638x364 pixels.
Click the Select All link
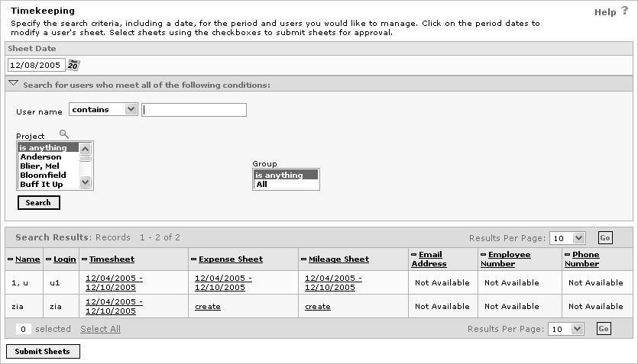[x=101, y=329]
